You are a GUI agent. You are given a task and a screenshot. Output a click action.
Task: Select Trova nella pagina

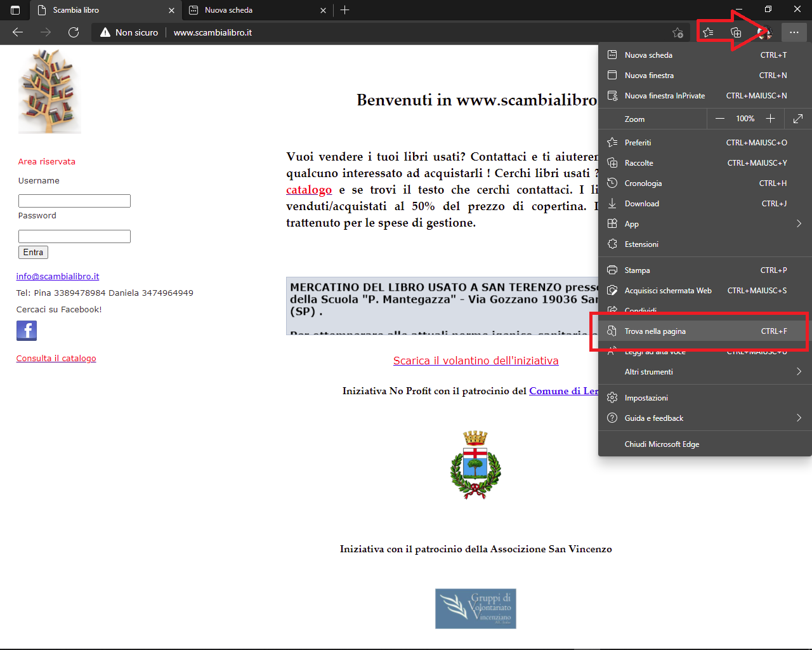(705, 331)
